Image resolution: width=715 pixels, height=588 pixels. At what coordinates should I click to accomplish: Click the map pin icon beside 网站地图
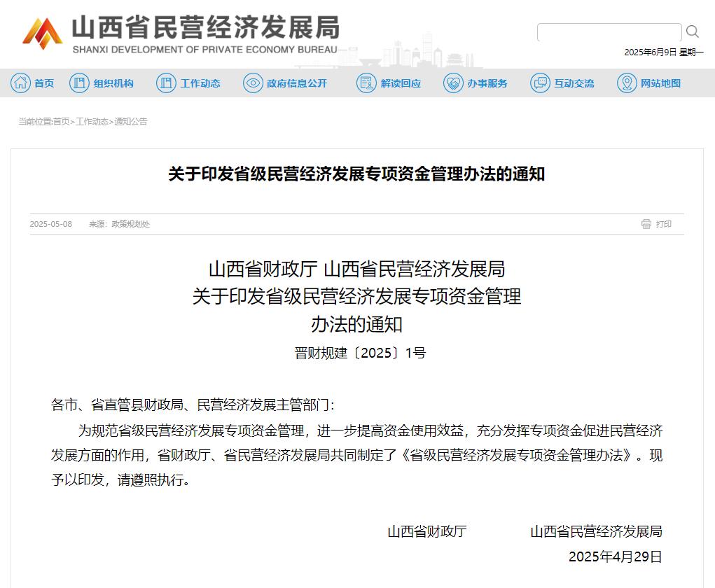(x=627, y=83)
